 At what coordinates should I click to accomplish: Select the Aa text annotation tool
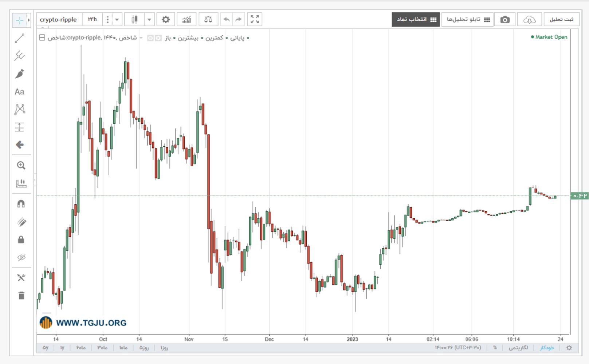coord(20,92)
